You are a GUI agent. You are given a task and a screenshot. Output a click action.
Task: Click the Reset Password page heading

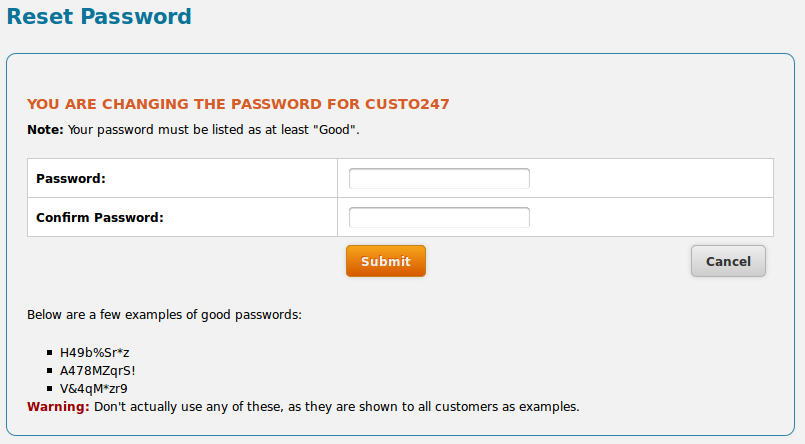pyautogui.click(x=99, y=17)
